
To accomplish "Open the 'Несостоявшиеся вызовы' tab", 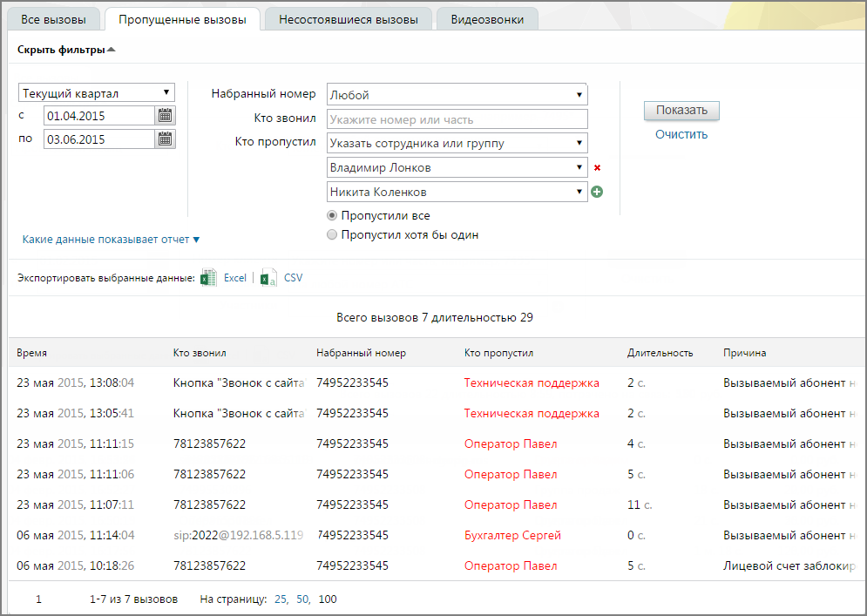I will pos(349,20).
